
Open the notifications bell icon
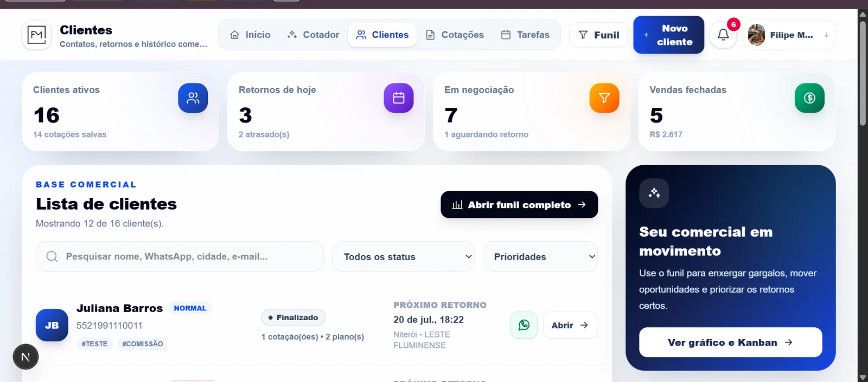pyautogui.click(x=723, y=35)
